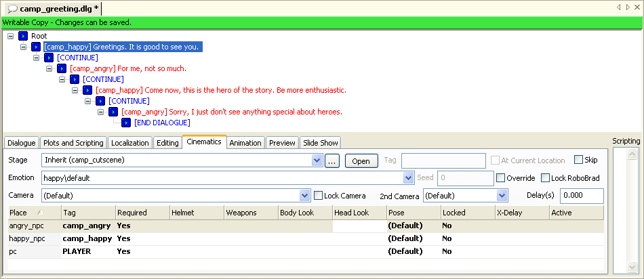Image resolution: width=644 pixels, height=279 pixels.
Task: Expand the Emotion dropdown
Action: [408, 178]
